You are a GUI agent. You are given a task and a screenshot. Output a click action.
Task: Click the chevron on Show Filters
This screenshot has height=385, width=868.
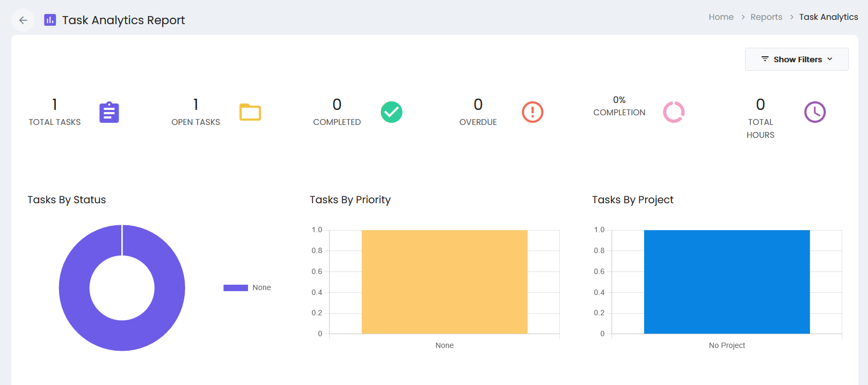[830, 59]
